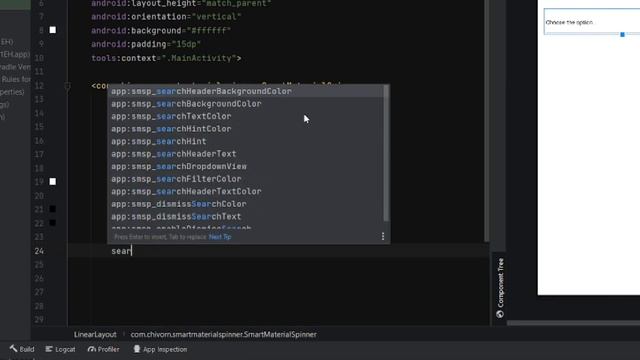Click the android:orientation attribute line
The height and width of the screenshot is (360, 640).
[x=167, y=17]
